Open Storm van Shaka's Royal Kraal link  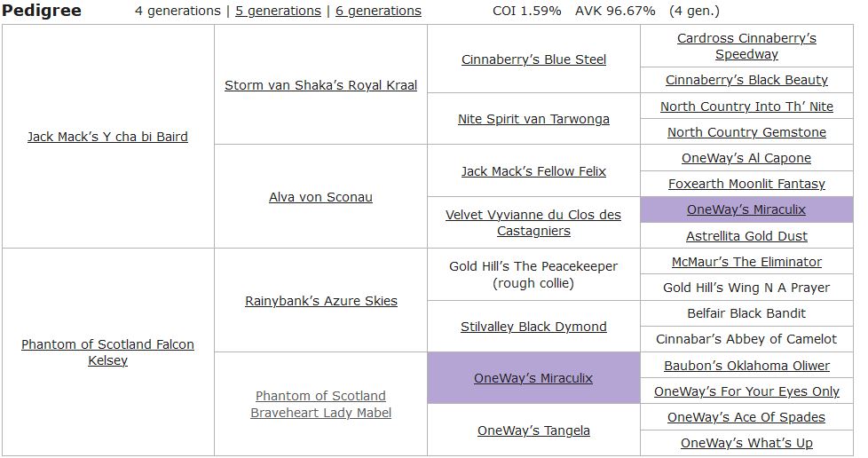[320, 85]
